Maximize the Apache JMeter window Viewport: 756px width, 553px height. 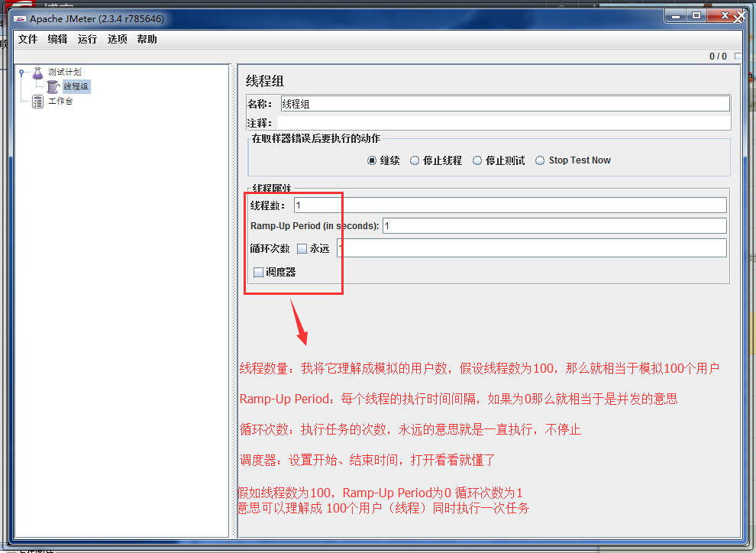tap(696, 16)
